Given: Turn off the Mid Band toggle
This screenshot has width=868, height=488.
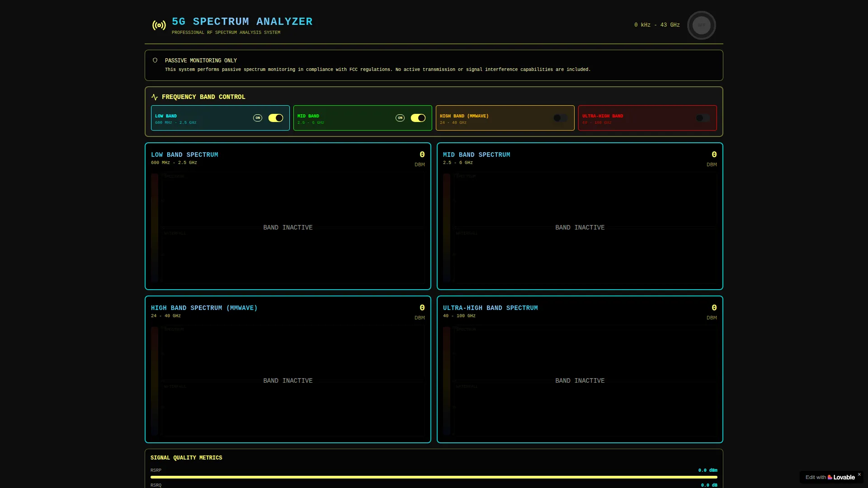Looking at the screenshot, I should [x=418, y=118].
